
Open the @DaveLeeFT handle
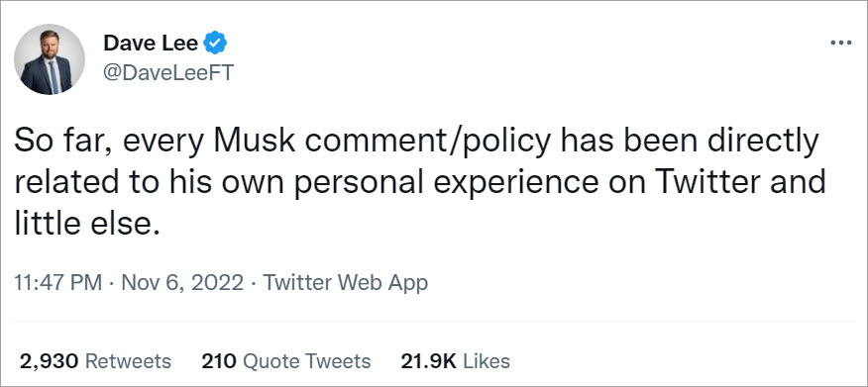coord(168,72)
